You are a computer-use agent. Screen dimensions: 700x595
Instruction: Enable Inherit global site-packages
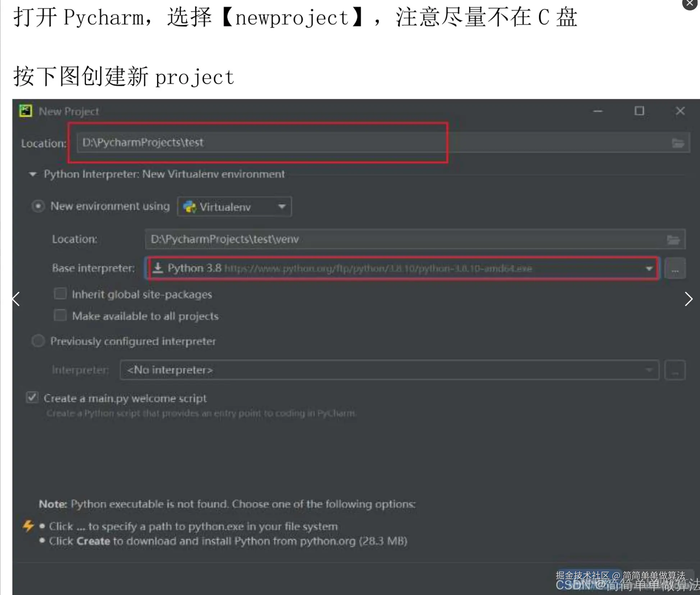[60, 294]
